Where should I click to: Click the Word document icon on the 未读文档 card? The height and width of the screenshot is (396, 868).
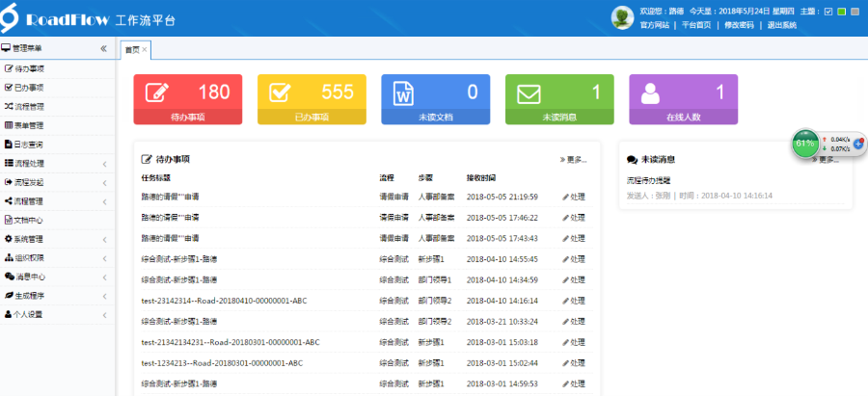(x=403, y=92)
